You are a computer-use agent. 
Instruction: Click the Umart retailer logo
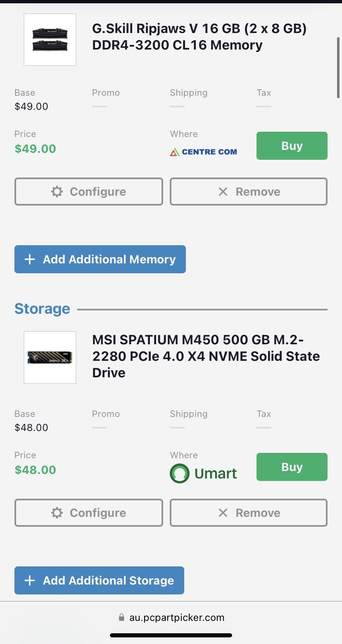tap(203, 473)
